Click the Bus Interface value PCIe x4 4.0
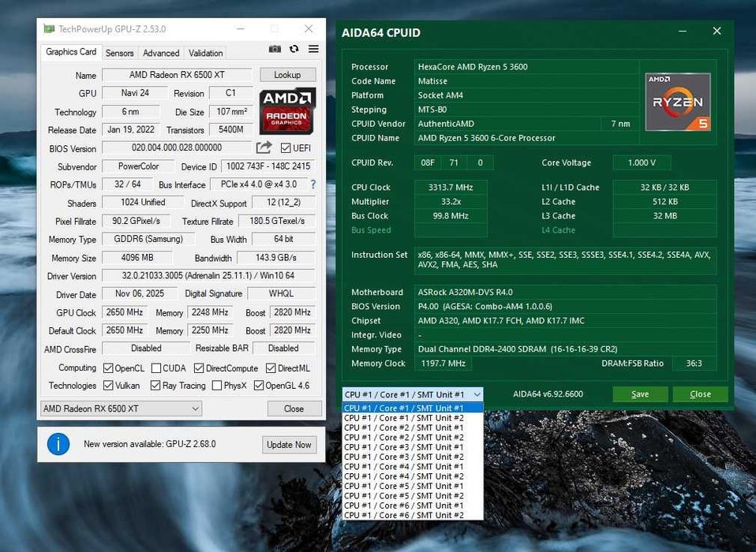This screenshot has width=756, height=552. click(259, 184)
